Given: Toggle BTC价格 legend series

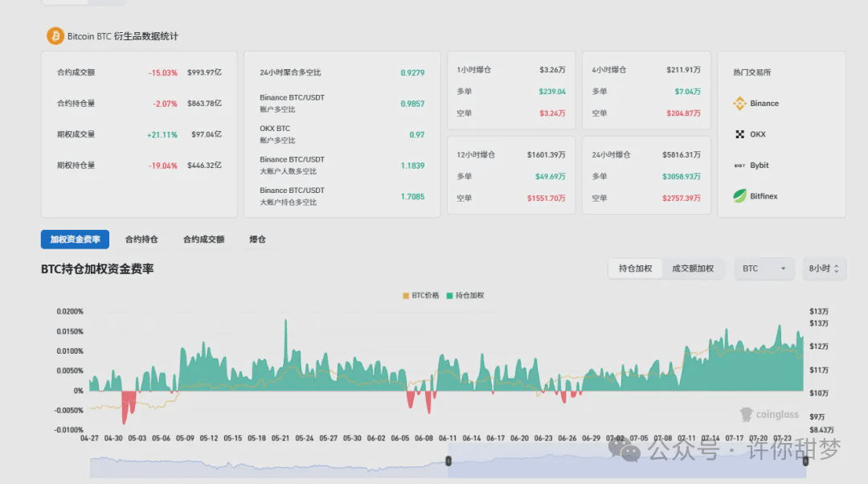Looking at the screenshot, I should tap(420, 295).
